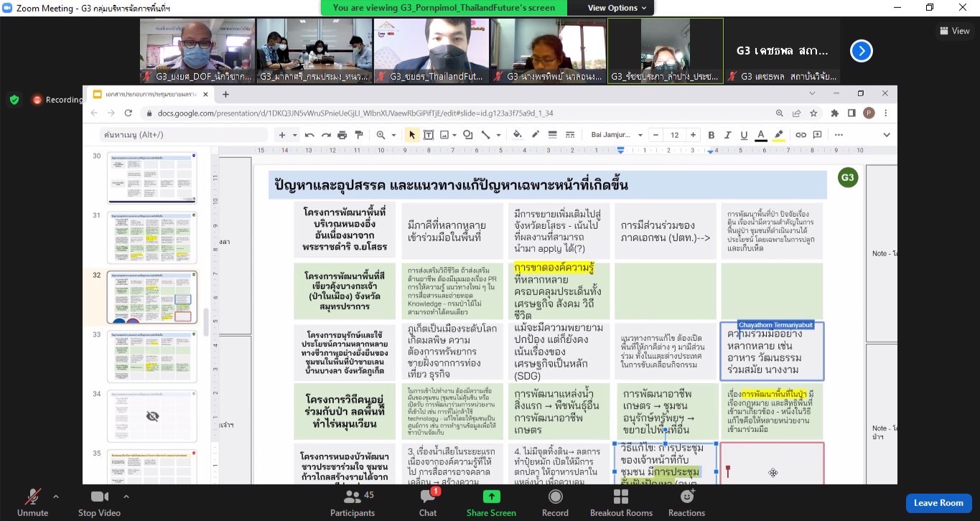The image size is (980, 521).
Task: Click the Leave Room button
Action: 938,503
